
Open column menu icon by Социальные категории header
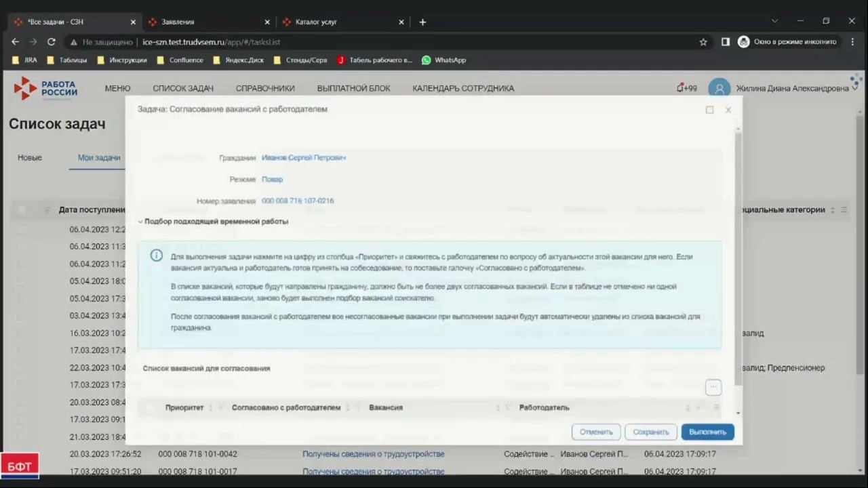844,210
